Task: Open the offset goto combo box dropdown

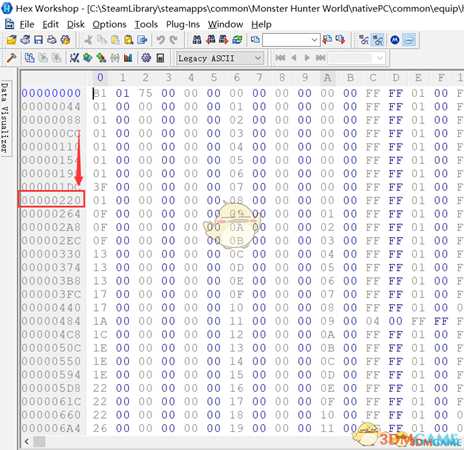Action: [x=314, y=40]
